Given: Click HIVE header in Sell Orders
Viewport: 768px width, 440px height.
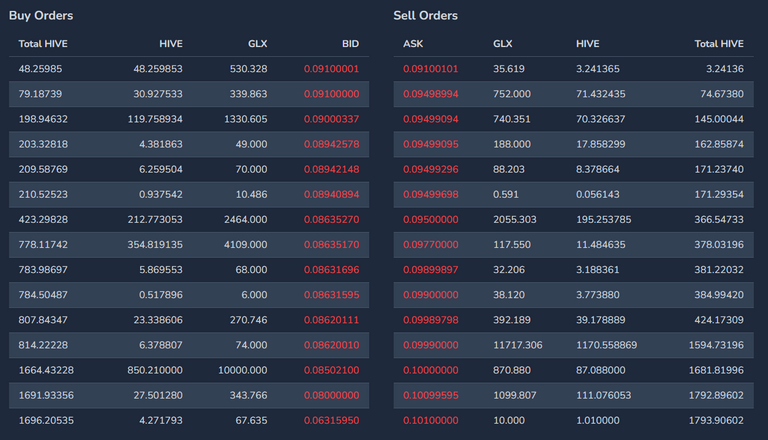Looking at the screenshot, I should coord(588,44).
